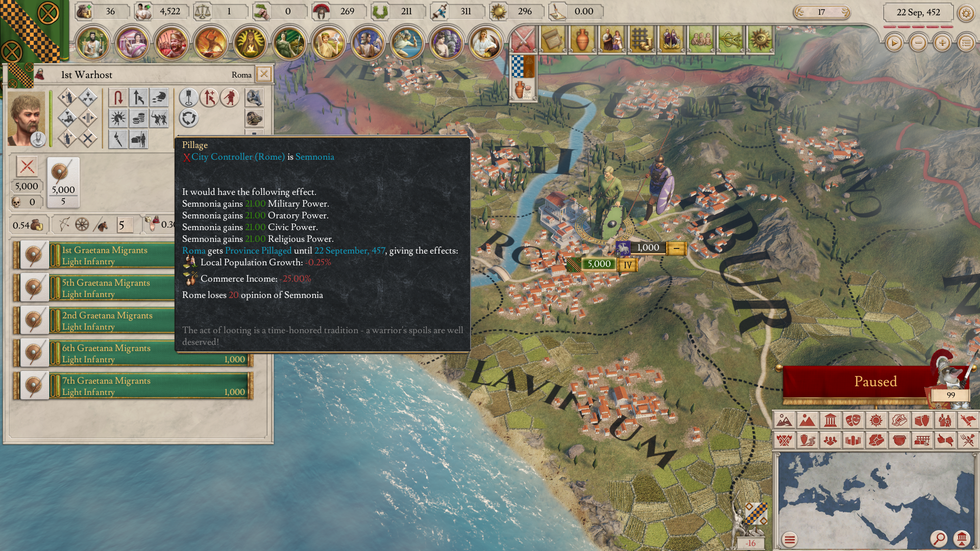Switch to the population people map mode

(x=830, y=440)
